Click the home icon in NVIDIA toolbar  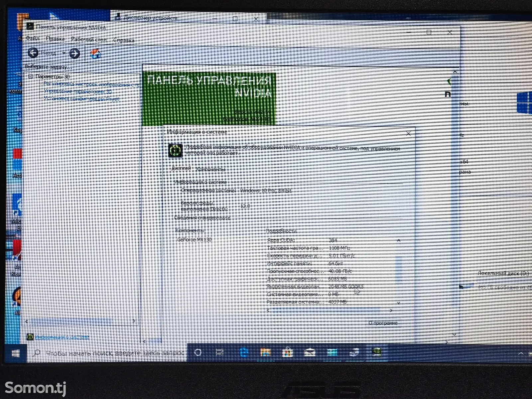(x=95, y=54)
